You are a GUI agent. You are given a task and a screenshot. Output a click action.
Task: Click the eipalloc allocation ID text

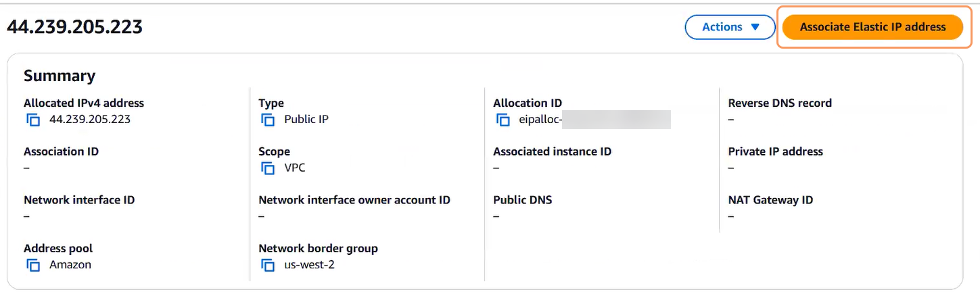pos(540,120)
